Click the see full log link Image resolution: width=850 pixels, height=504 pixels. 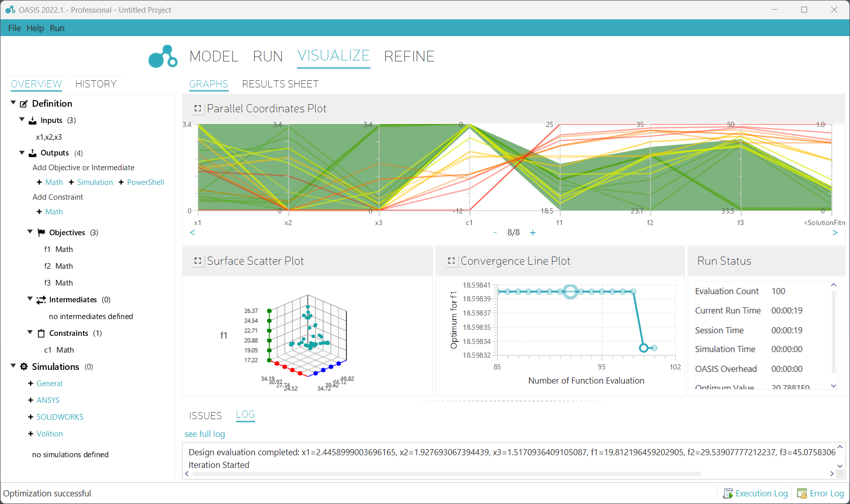pyautogui.click(x=204, y=434)
